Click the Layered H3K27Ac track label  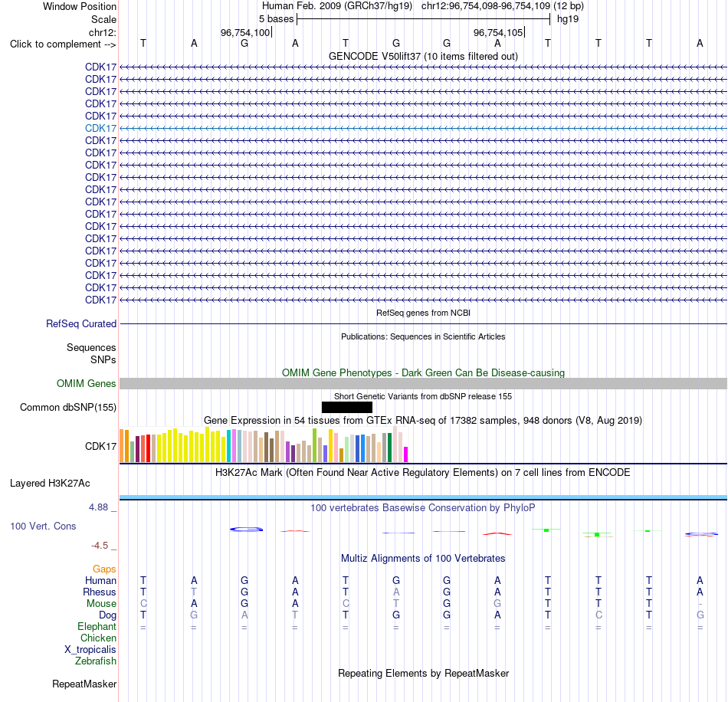[x=50, y=484]
